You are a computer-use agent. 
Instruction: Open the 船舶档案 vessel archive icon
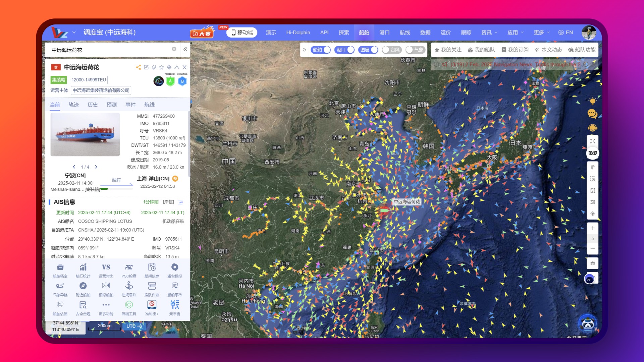point(60,270)
